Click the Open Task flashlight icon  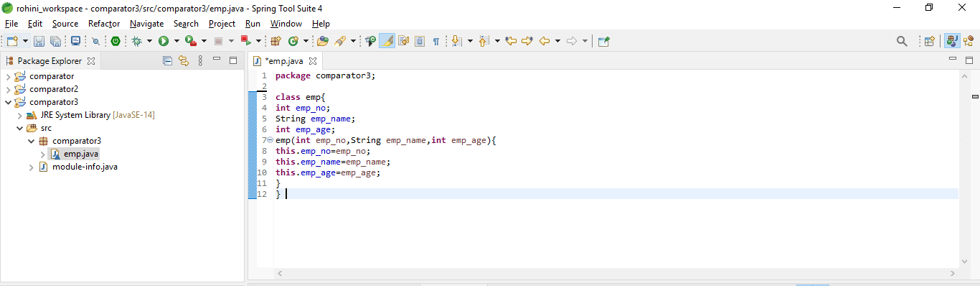pyautogui.click(x=341, y=42)
